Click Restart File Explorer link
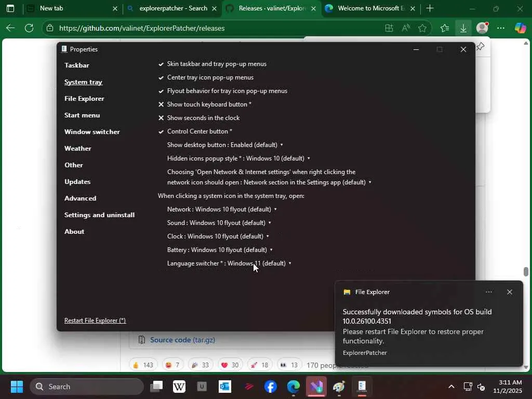This screenshot has width=532, height=399. [95, 321]
